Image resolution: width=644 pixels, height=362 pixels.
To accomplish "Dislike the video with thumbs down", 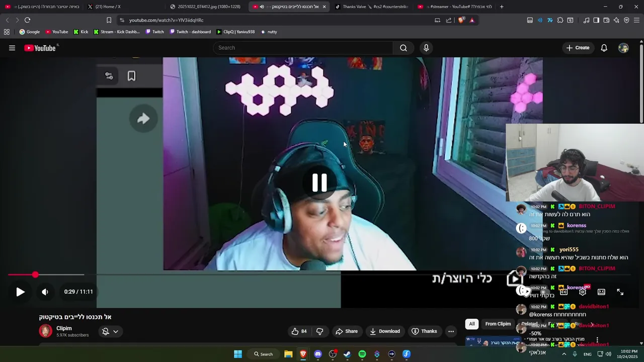I will coord(319,331).
